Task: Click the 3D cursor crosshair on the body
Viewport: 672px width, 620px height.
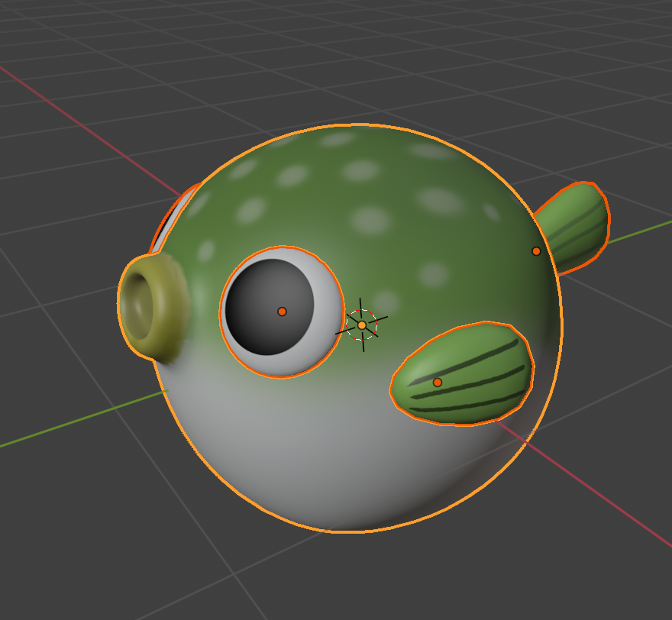Action: pos(362,325)
